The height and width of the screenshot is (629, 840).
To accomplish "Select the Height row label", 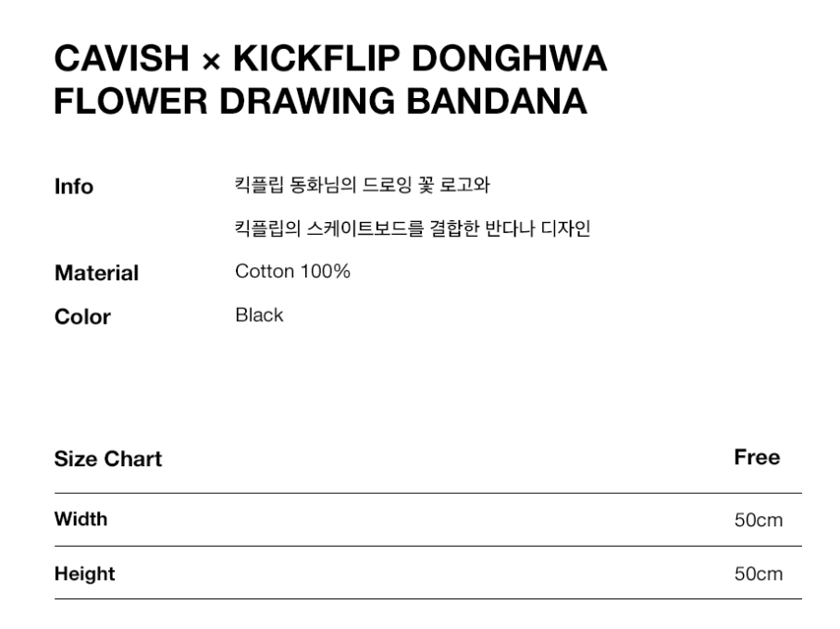I will pyautogui.click(x=84, y=573).
